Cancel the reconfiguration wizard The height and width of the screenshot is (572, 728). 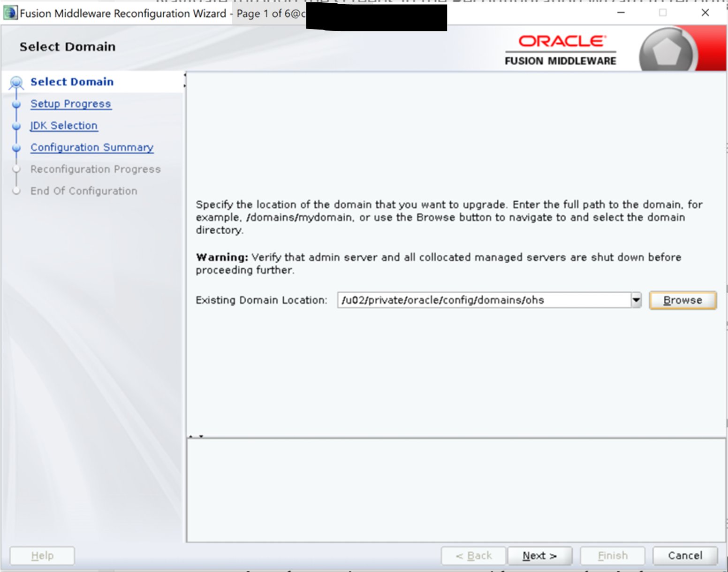click(x=685, y=556)
